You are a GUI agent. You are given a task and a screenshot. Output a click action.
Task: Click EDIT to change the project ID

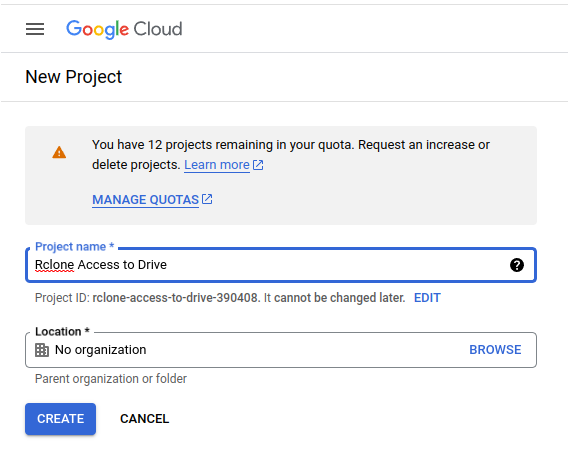(427, 298)
